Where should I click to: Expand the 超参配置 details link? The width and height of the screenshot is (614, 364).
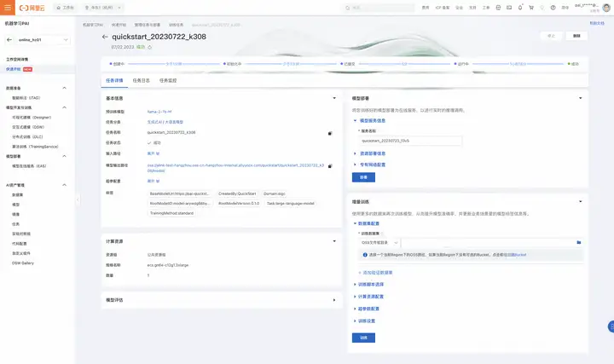[x=153, y=182]
